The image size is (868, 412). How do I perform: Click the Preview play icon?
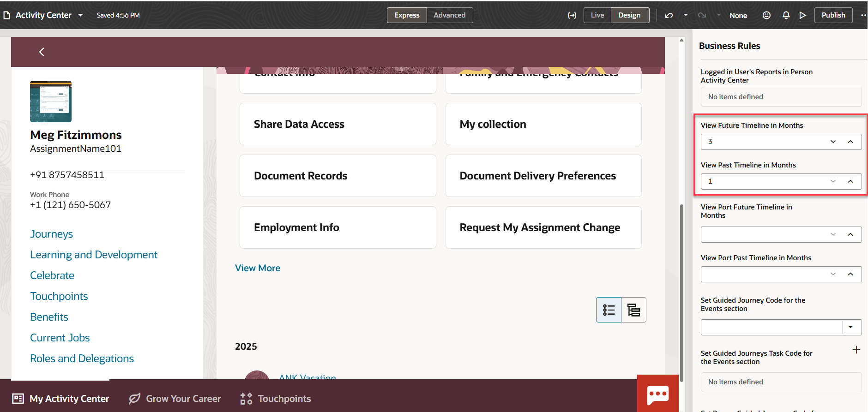pos(803,15)
